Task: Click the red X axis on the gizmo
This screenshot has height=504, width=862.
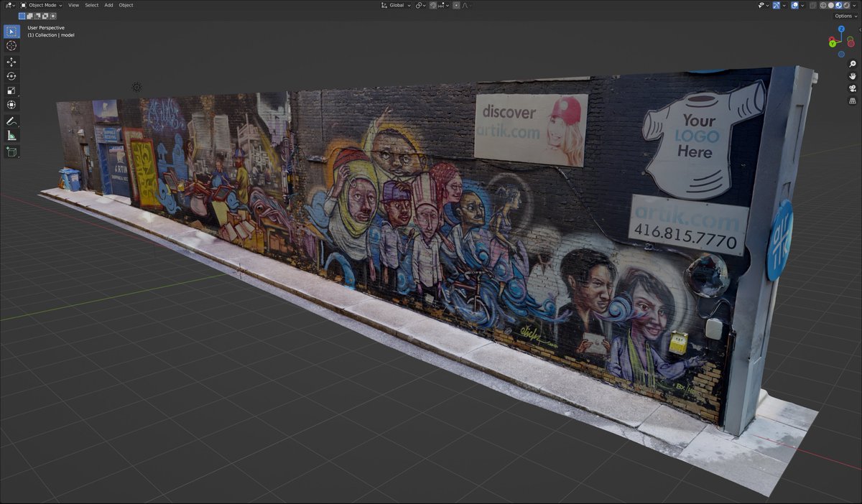Action: click(x=831, y=39)
